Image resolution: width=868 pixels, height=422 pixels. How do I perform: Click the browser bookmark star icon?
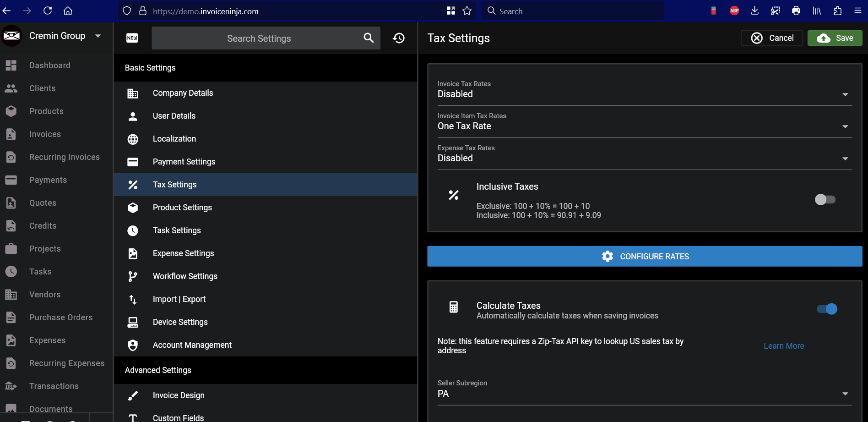[x=467, y=11]
